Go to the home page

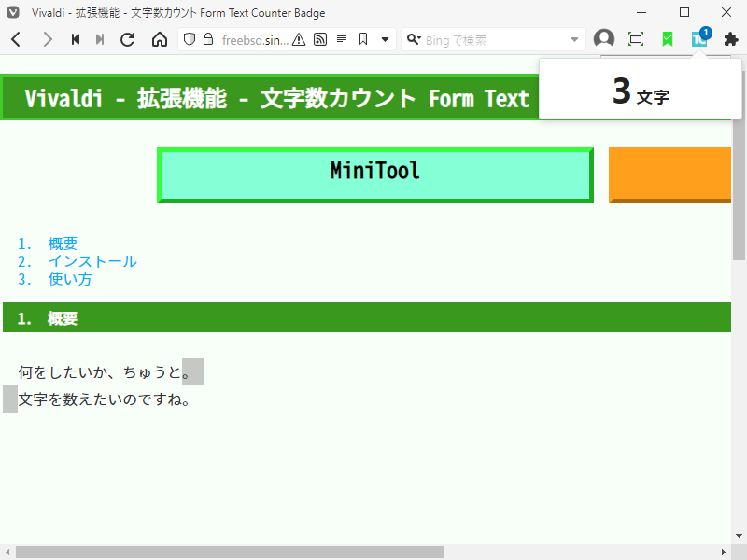(160, 39)
